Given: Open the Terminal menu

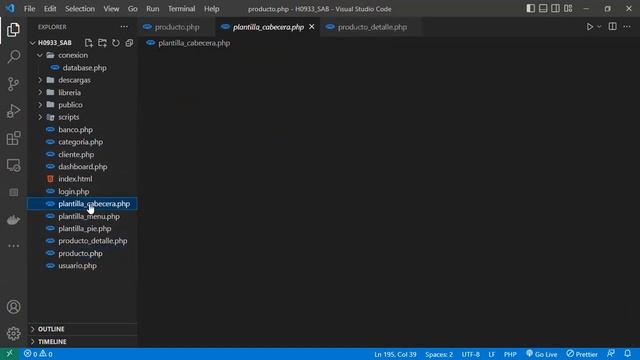Looking at the screenshot, I should click(x=181, y=9).
